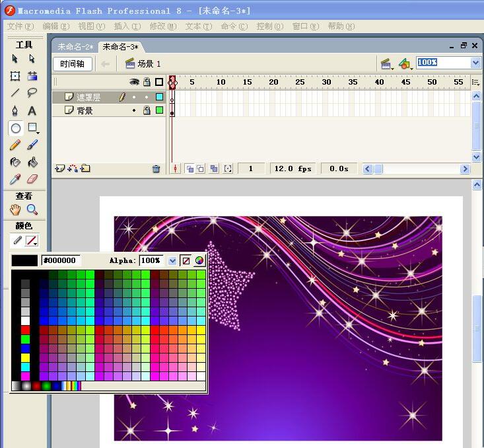Toggle Onion Skin in timeline
This screenshot has width=484, height=448.
[x=190, y=168]
